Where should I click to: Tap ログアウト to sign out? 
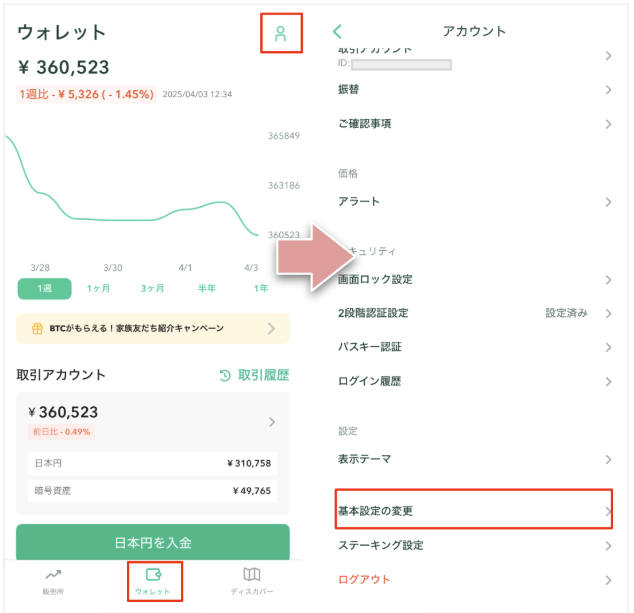365,580
